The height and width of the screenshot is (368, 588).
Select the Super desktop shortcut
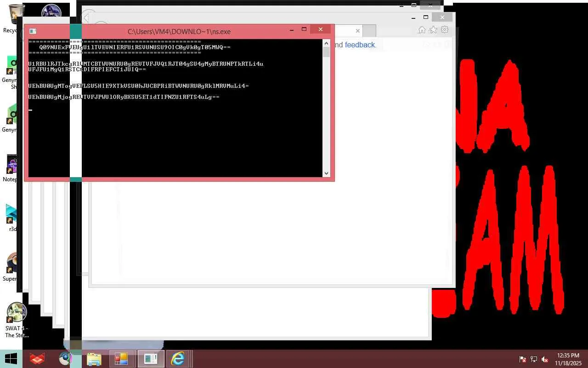pyautogui.click(x=11, y=267)
